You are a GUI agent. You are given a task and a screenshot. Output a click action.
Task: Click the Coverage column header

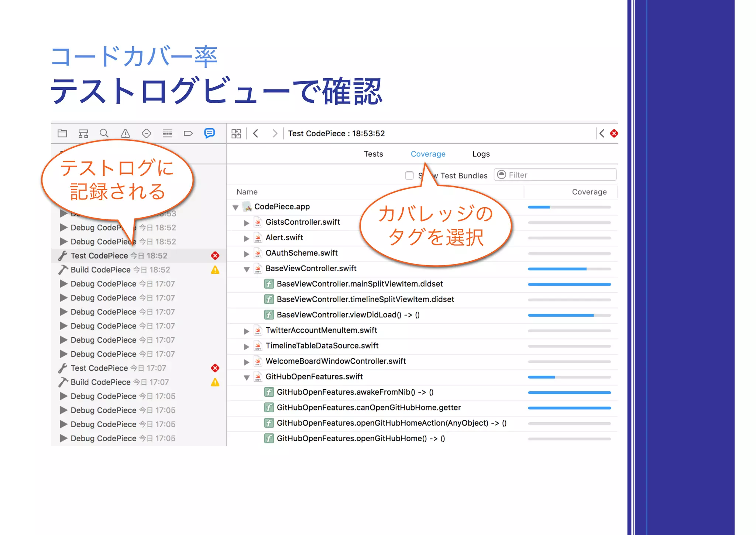click(x=589, y=192)
